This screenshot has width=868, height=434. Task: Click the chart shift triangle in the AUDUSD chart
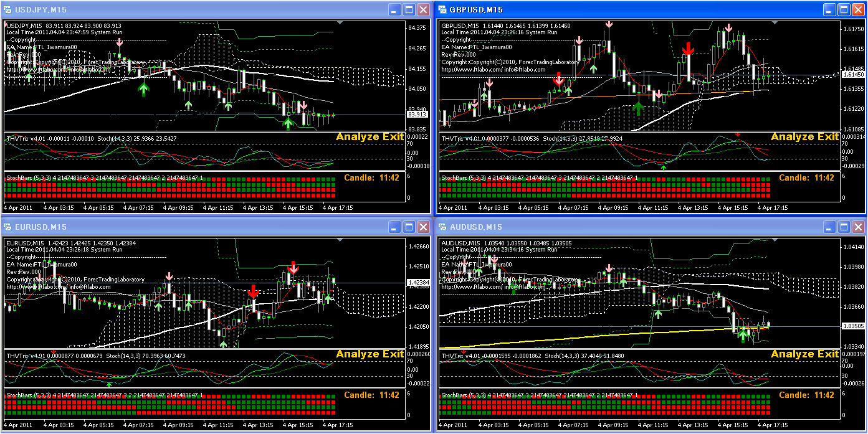773,240
